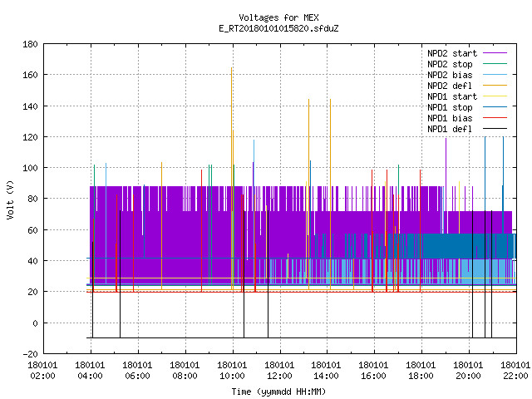This screenshot has width=532, height=399.
Task: Click the 'Time (yymmdd HH:MM)' x-axis label
Action: pyautogui.click(x=278, y=392)
